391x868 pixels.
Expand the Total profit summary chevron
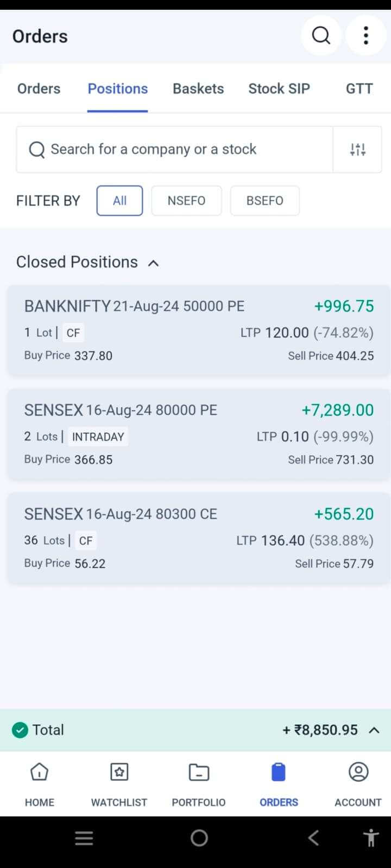pyautogui.click(x=374, y=730)
